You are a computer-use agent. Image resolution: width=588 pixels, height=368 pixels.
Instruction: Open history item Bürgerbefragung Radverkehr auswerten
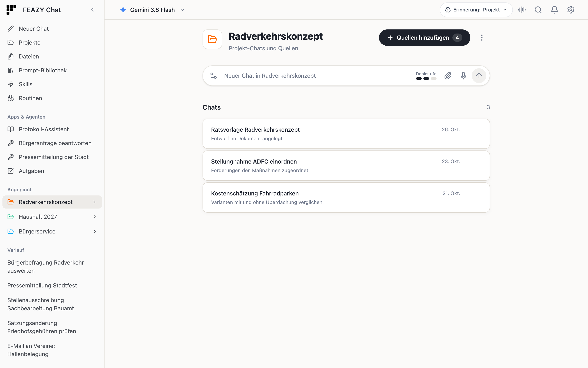[52, 267]
